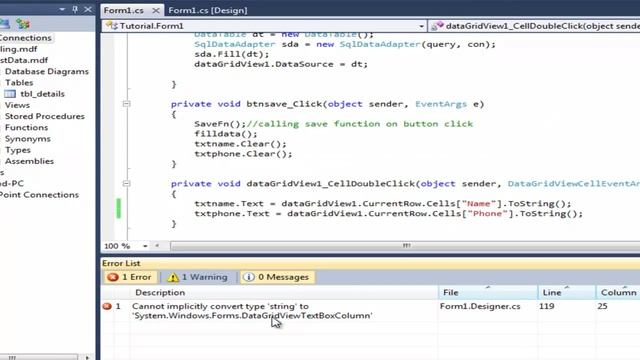Toggle the 0 Messages filter

277,277
